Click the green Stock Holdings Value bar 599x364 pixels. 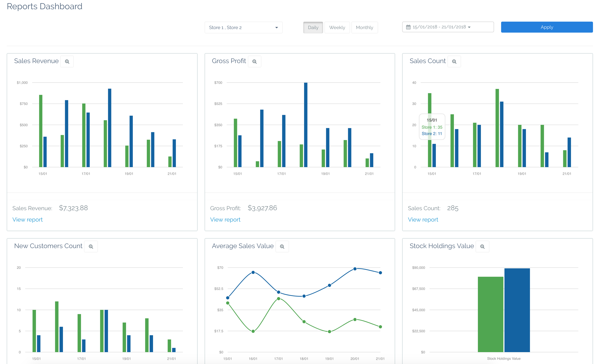[x=490, y=314]
